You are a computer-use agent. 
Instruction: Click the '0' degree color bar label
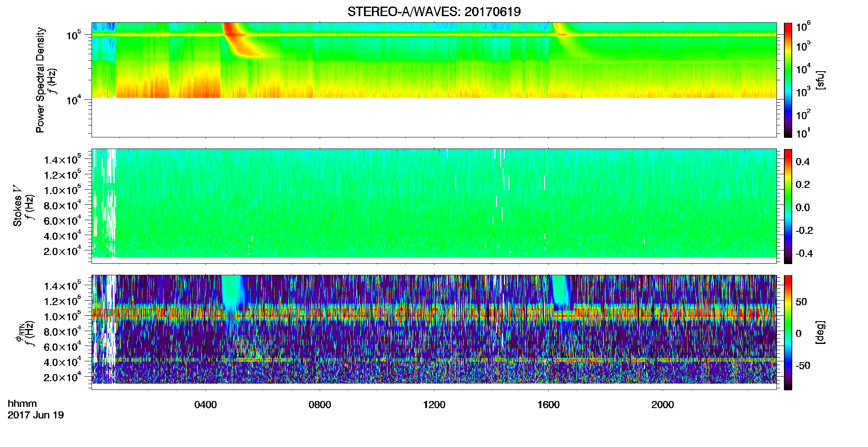[x=799, y=334]
